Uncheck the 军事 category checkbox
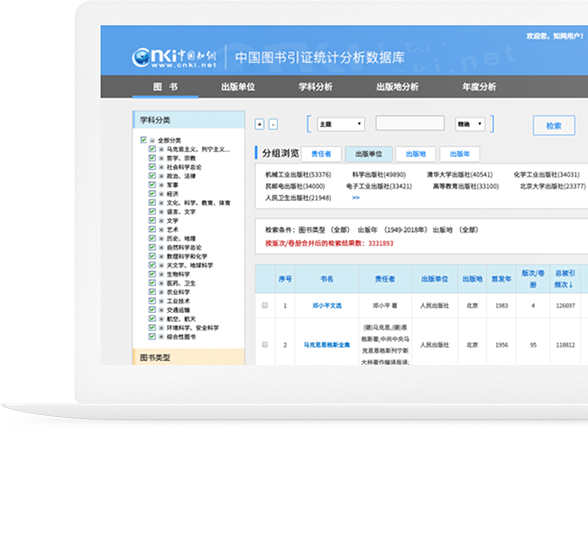Screen dimensions: 588x542 click(x=152, y=185)
